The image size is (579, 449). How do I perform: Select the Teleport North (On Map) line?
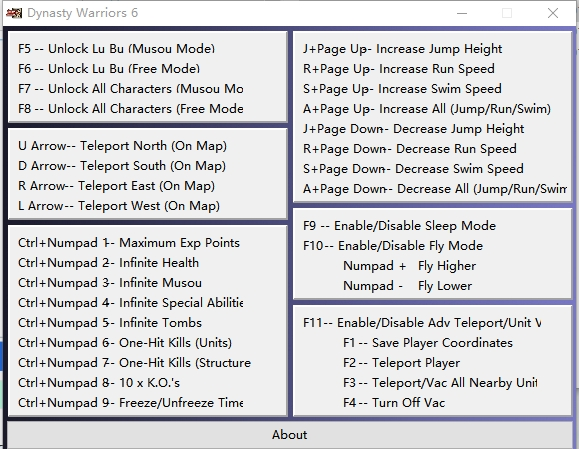122,146
